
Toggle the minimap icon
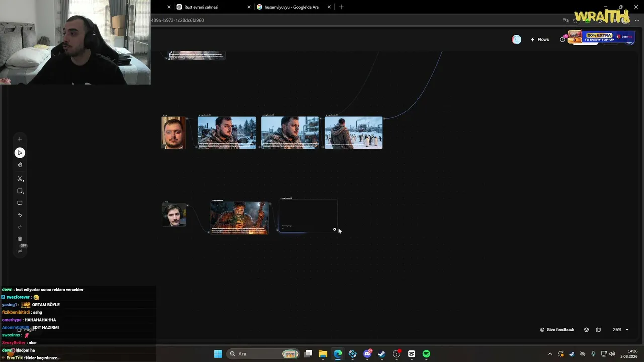tap(598, 330)
